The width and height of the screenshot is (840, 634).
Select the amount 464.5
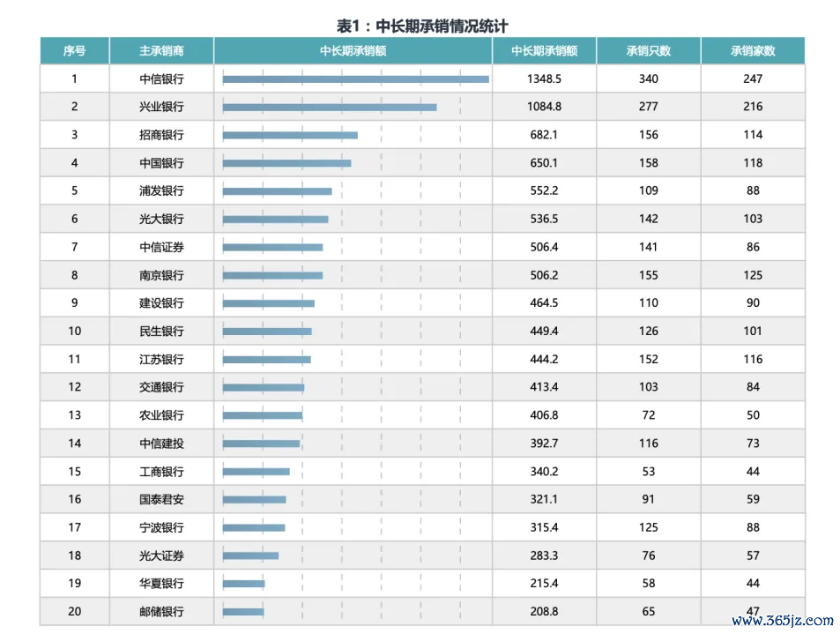point(545,302)
